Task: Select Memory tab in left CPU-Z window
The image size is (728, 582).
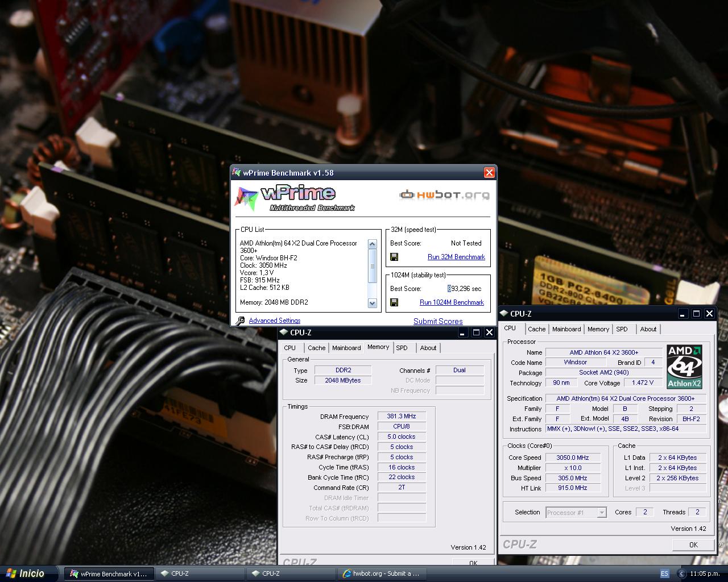Action: [378, 347]
